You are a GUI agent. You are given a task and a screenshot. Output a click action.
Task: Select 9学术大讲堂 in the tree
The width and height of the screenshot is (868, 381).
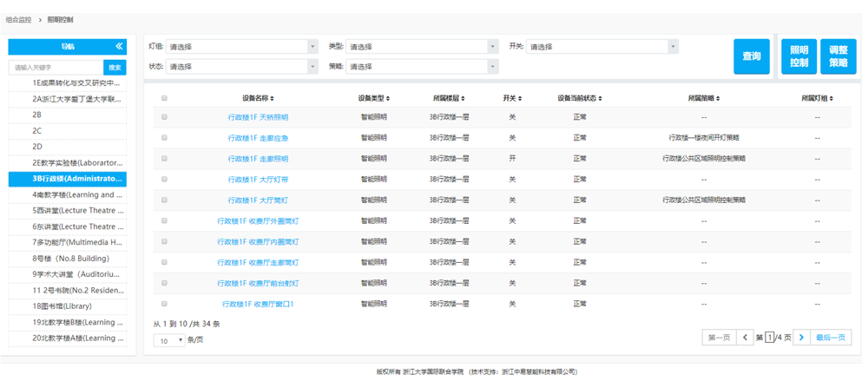click(76, 274)
